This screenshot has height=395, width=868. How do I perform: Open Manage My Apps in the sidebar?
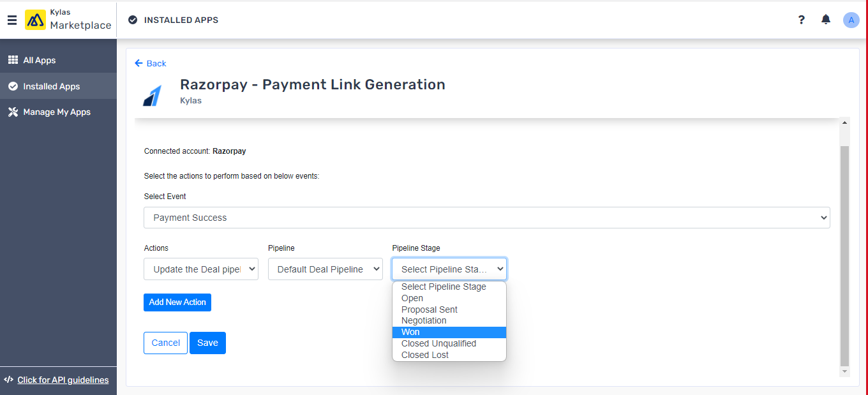coord(58,112)
